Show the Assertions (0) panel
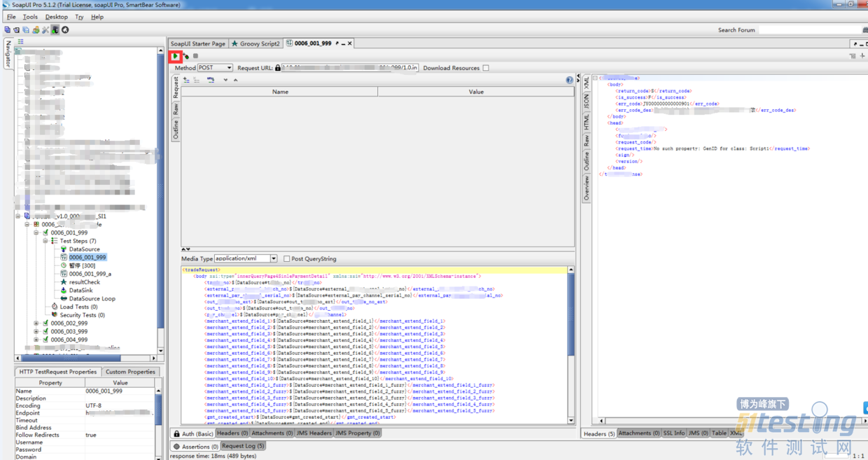868x460 pixels. click(195, 446)
